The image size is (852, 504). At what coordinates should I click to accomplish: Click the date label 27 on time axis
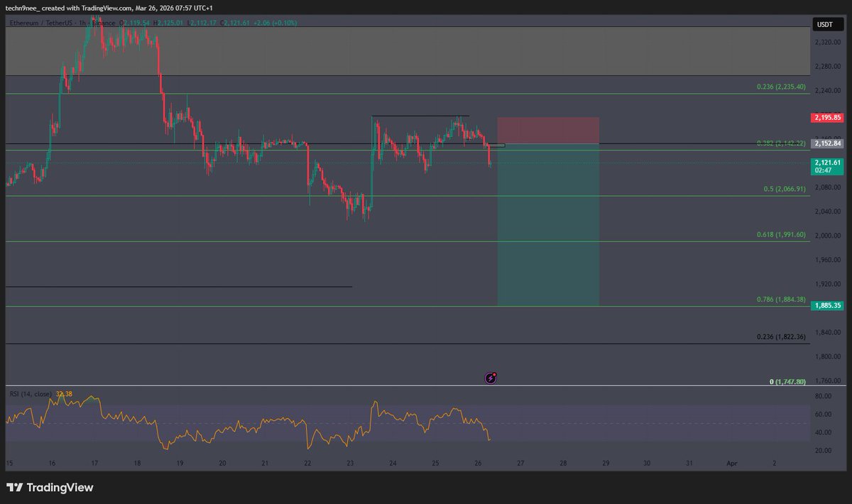520,463
